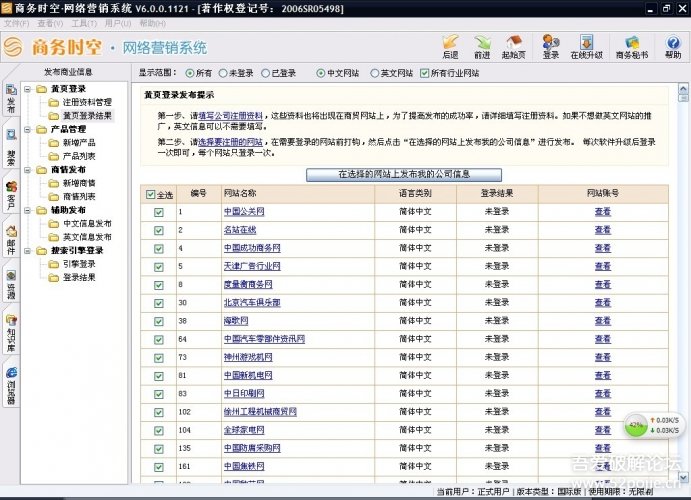Image resolution: width=691 pixels, height=500 pixels.
Task: Open the 用户 menu
Action: (x=118, y=23)
